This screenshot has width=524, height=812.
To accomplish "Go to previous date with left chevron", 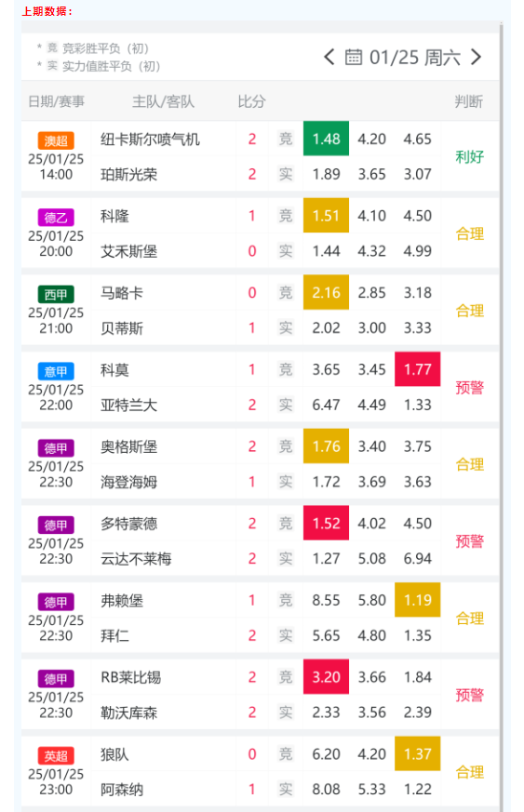I will [329, 57].
